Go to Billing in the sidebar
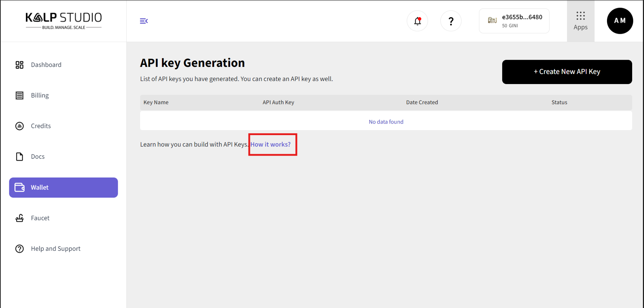The width and height of the screenshot is (644, 308). (x=40, y=95)
